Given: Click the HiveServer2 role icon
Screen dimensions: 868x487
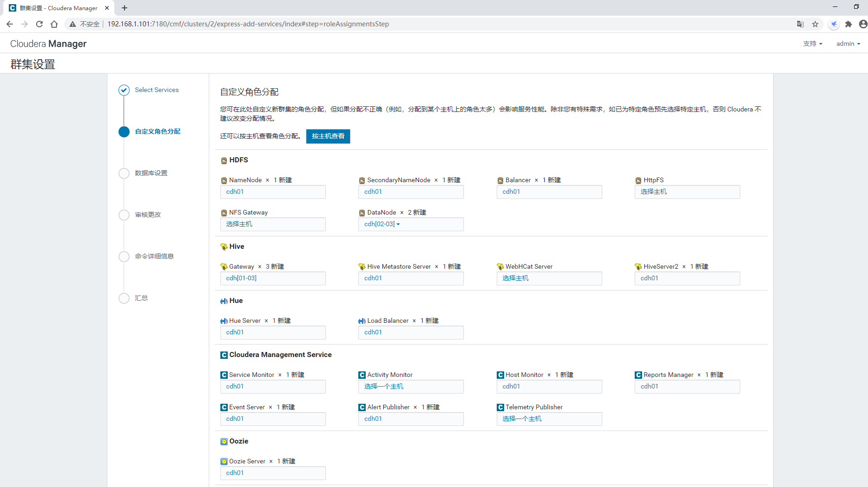Looking at the screenshot, I should click(x=638, y=267).
